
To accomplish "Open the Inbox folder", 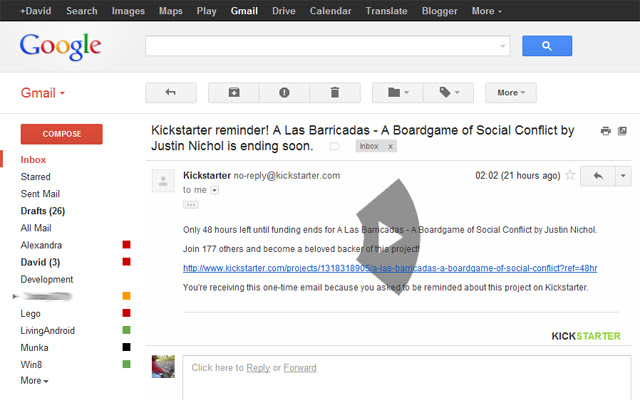I will point(33,160).
